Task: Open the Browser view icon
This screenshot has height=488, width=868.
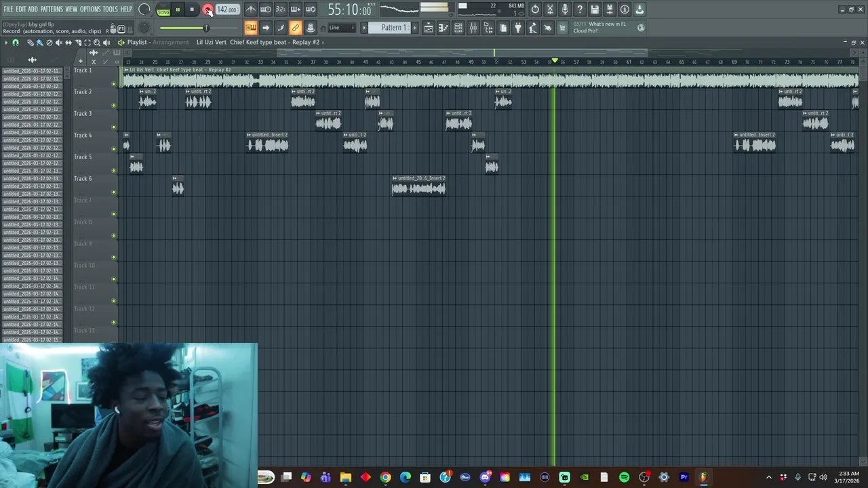Action: [488, 28]
